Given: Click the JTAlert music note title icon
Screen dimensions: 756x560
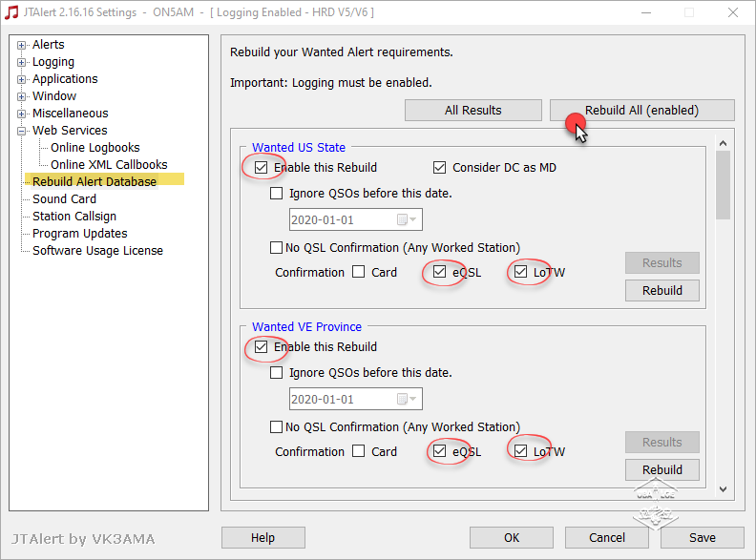Looking at the screenshot, I should tap(11, 12).
